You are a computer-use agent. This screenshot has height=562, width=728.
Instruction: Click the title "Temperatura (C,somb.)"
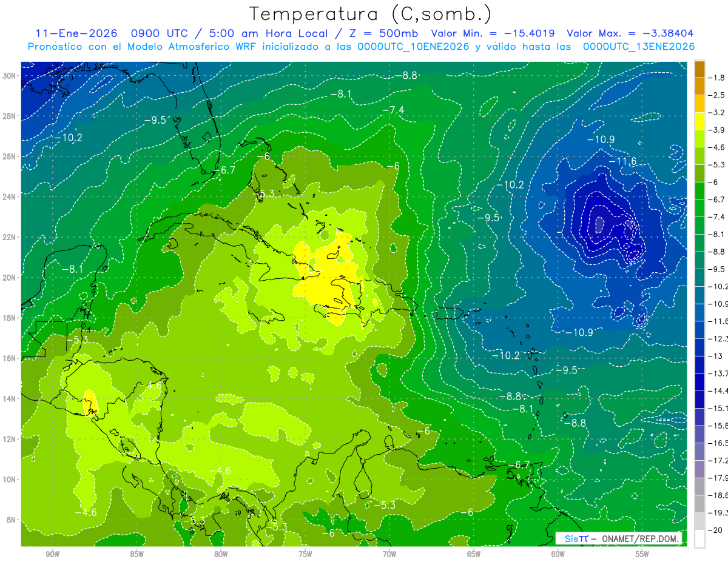coord(371,14)
